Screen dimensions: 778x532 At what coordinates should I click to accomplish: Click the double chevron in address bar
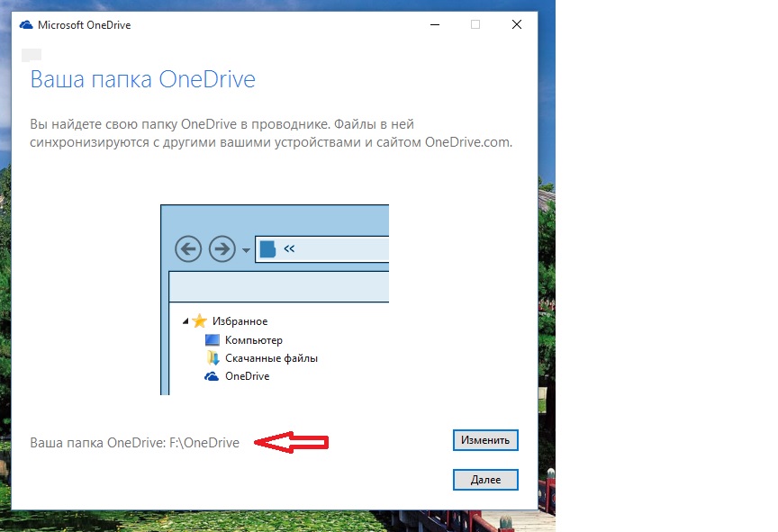[x=289, y=248]
